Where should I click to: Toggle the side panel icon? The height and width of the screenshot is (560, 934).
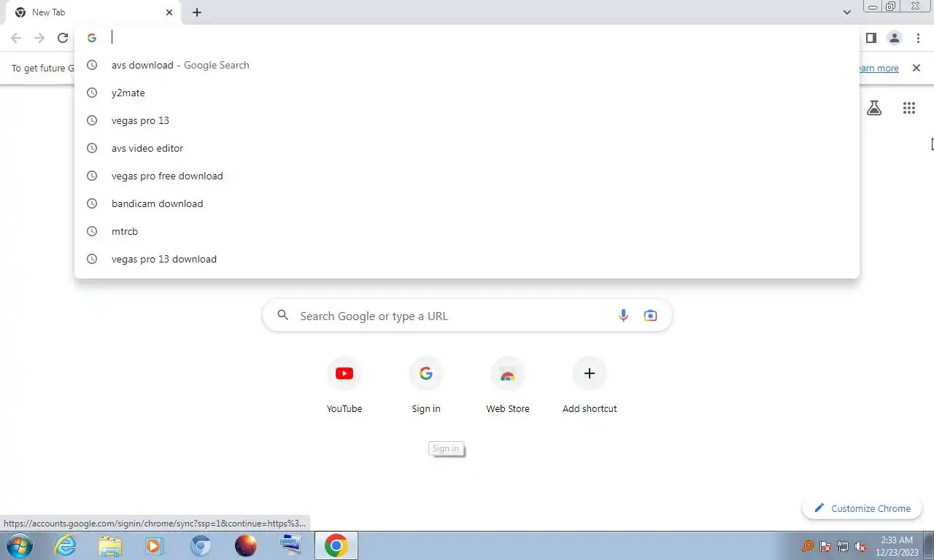[871, 38]
